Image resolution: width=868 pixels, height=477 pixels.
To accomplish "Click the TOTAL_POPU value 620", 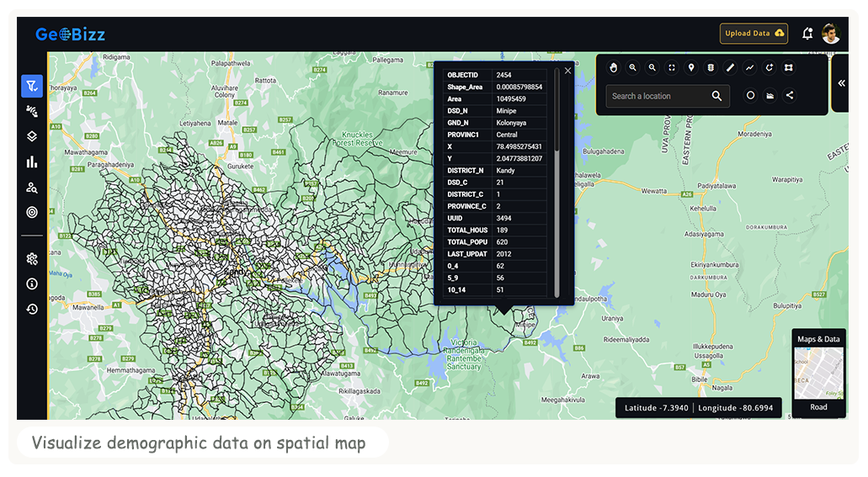I will [x=502, y=241].
